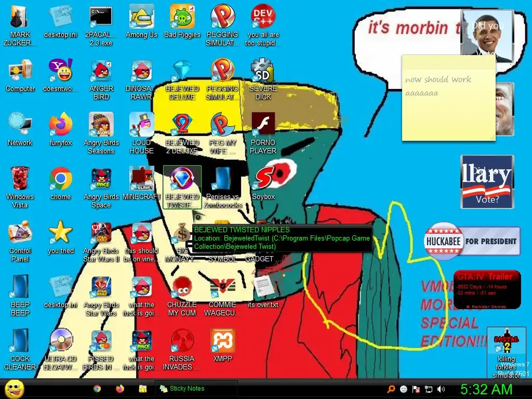Click the magnifier icon in system tray
This screenshot has width=532, height=399.
pos(391,389)
